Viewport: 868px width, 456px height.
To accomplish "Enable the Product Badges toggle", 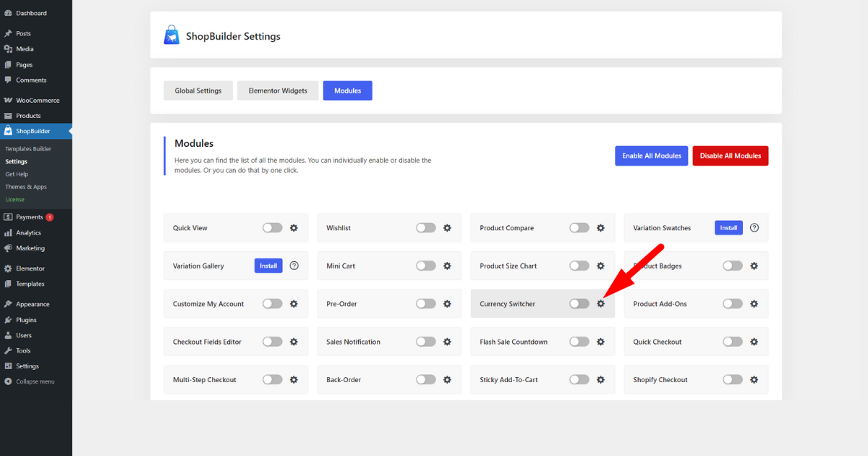I will (733, 266).
